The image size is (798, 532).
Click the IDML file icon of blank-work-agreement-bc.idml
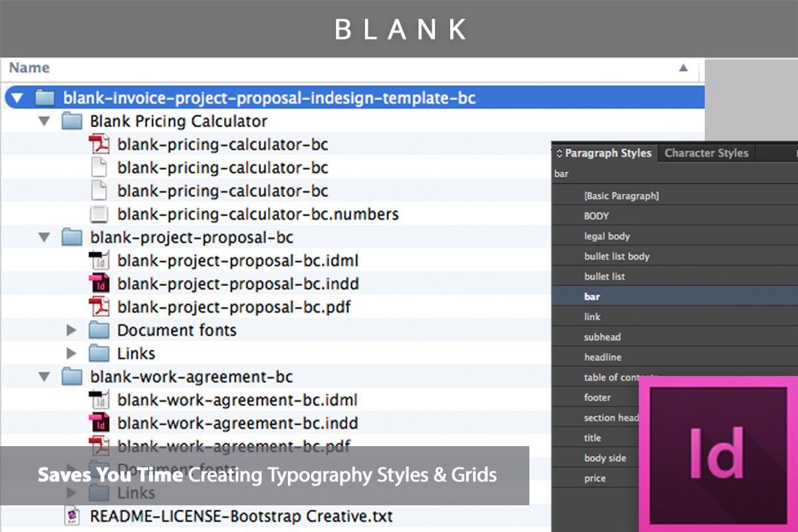point(98,400)
